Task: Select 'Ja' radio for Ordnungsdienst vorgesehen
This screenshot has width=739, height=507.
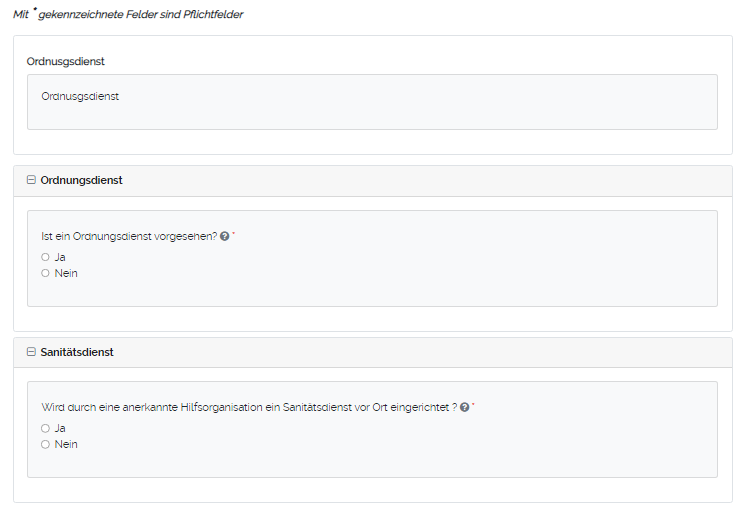Action: (x=45, y=257)
